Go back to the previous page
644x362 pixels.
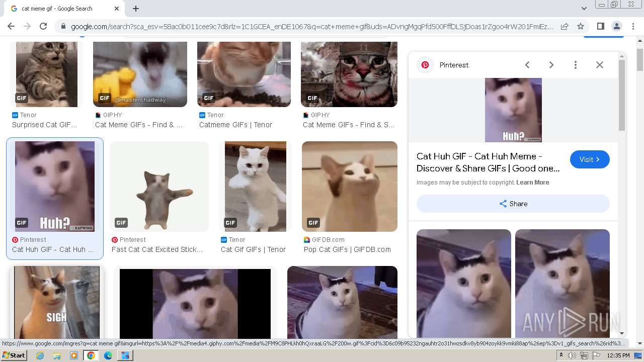[x=11, y=26]
